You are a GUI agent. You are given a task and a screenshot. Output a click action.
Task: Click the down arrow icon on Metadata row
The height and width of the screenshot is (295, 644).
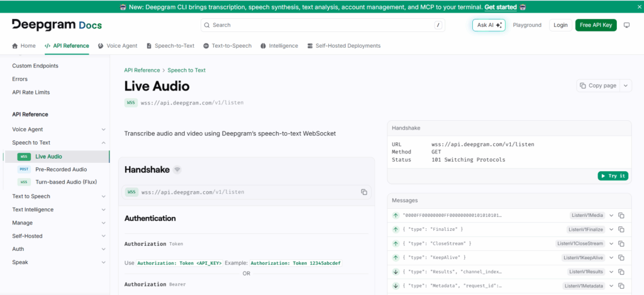(x=396, y=286)
